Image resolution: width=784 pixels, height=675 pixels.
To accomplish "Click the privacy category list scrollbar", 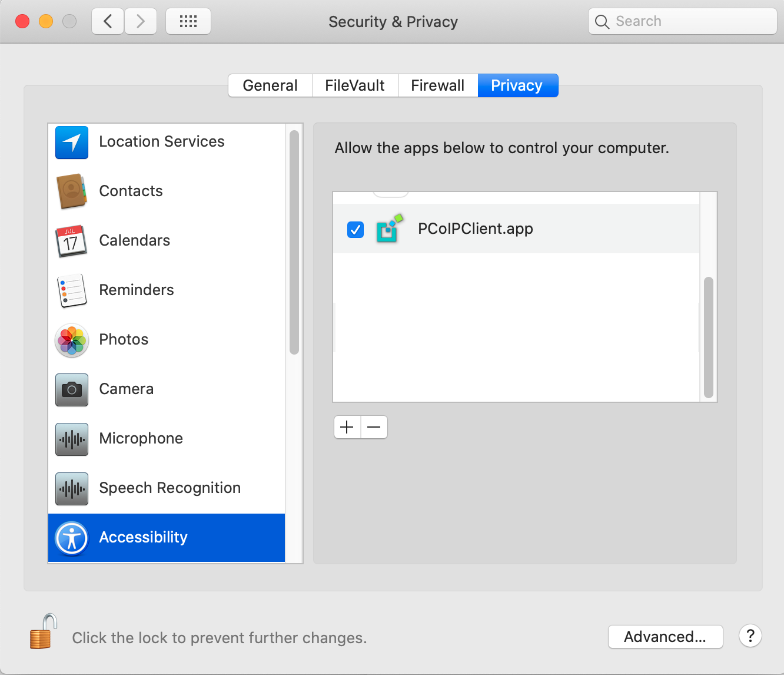I will 294,243.
